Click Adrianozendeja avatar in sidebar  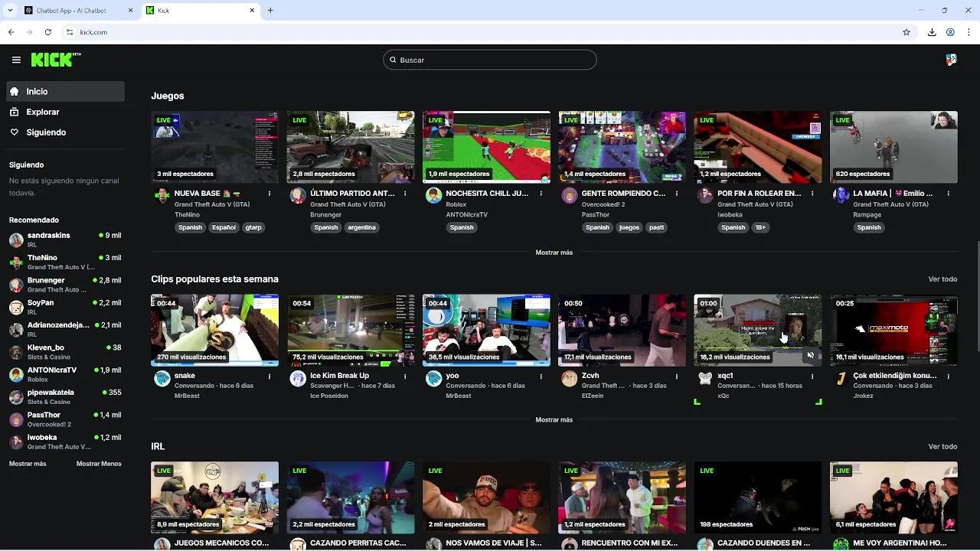point(16,330)
